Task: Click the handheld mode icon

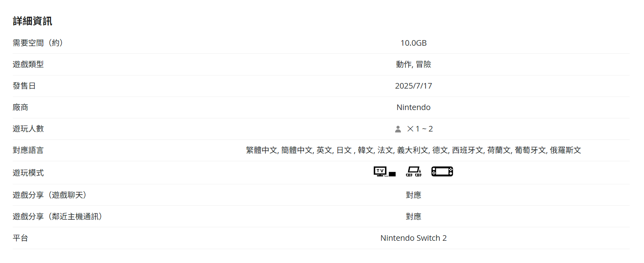Action: [x=442, y=172]
